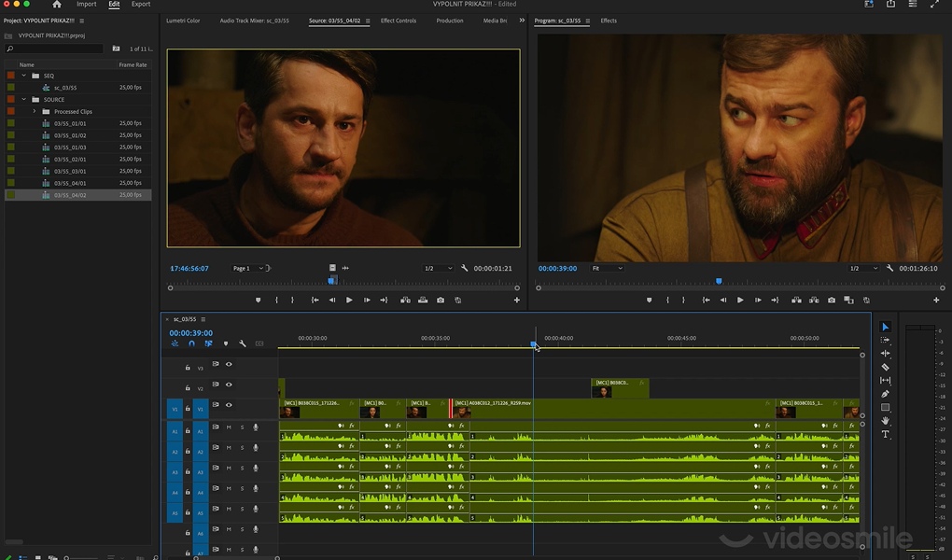Image resolution: width=952 pixels, height=560 pixels.
Task: Switch to the Lumetri Color tab
Action: tap(183, 21)
